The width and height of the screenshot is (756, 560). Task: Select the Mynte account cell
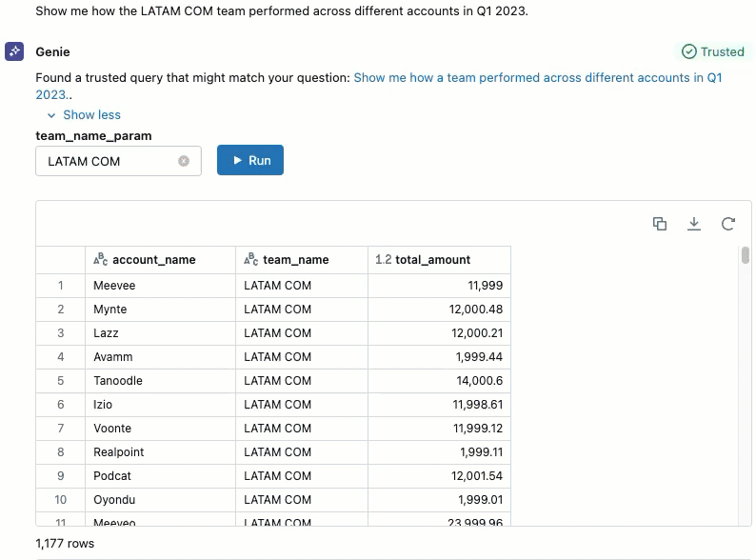tap(161, 310)
